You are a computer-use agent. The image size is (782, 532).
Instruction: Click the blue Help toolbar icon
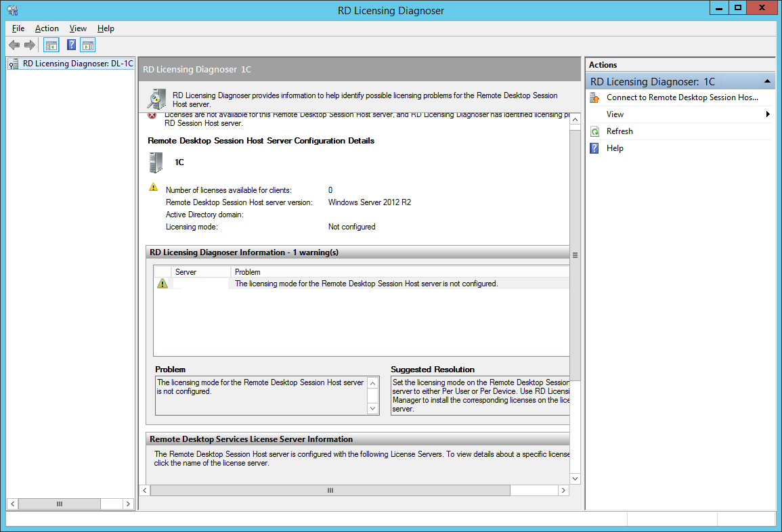[71, 45]
